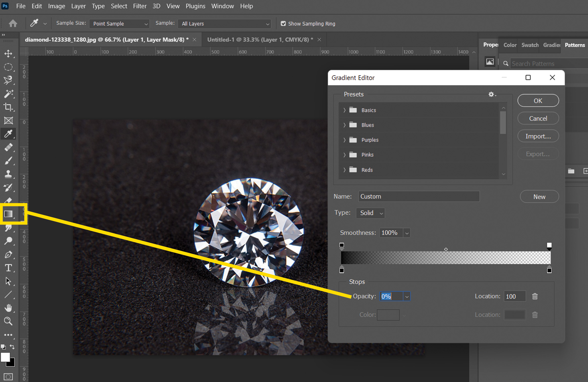Open the gradient Type dropdown
588x382 pixels.
(x=370, y=213)
